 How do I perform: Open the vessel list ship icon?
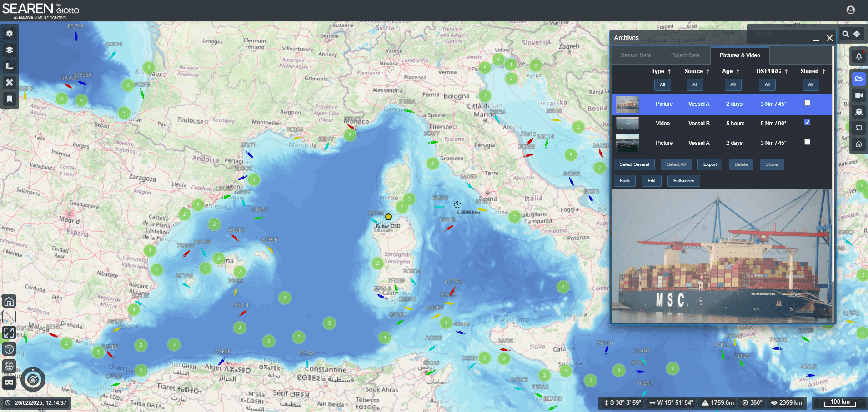[858, 112]
